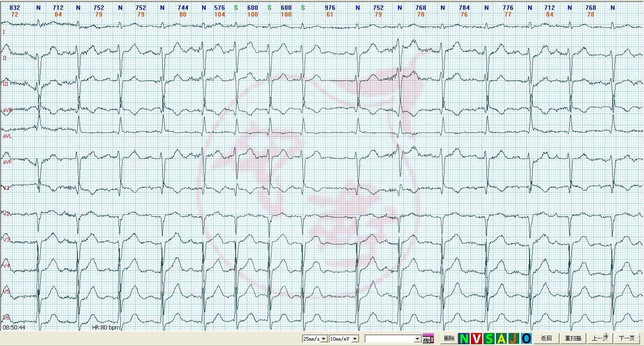Click the heart rate value 77

click(x=508, y=14)
